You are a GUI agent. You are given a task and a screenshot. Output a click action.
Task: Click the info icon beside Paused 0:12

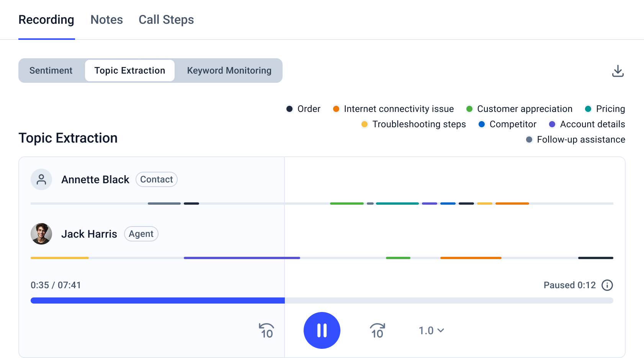[607, 285]
